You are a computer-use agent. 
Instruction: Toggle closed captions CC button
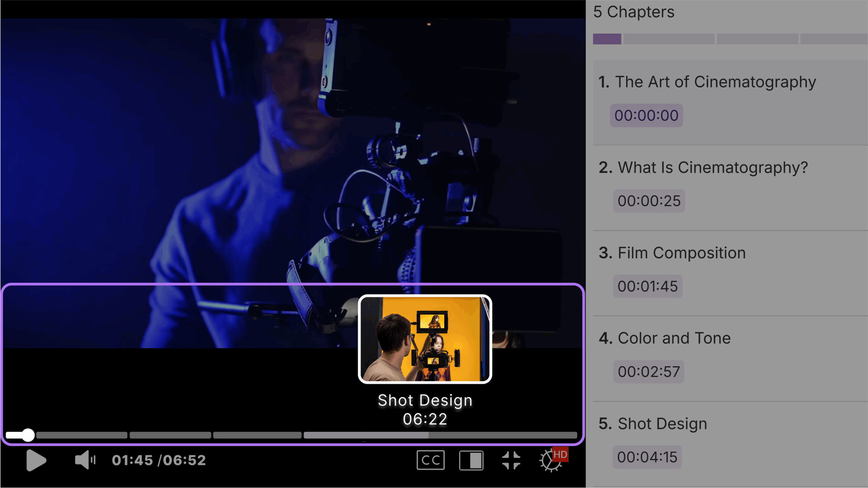point(430,460)
